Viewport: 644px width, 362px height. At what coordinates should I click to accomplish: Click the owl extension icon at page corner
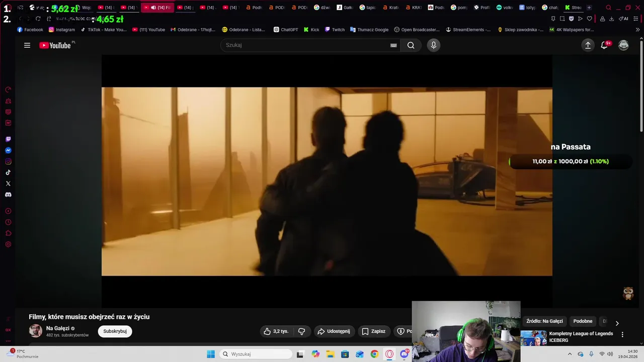pos(628,293)
